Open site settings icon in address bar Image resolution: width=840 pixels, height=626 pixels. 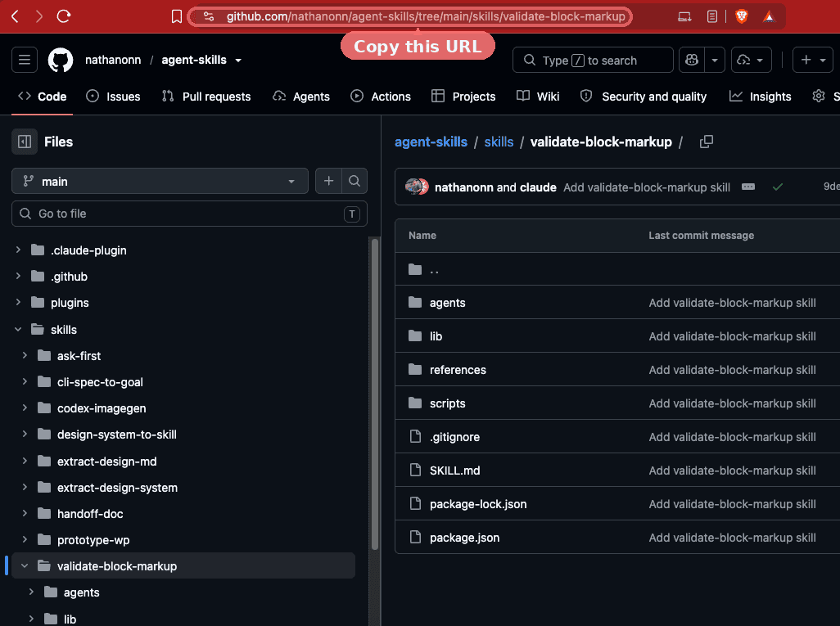coord(209,16)
